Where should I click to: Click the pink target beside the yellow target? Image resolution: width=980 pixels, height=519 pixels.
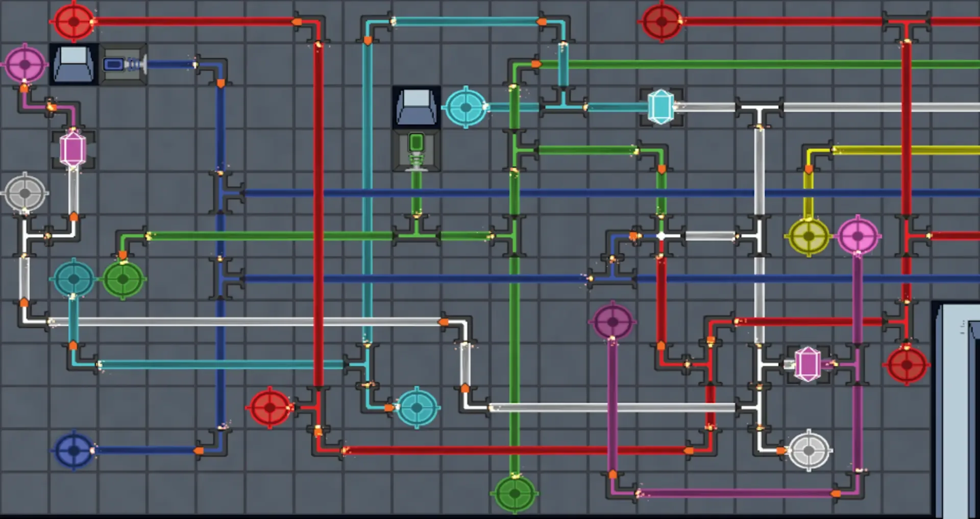(857, 236)
